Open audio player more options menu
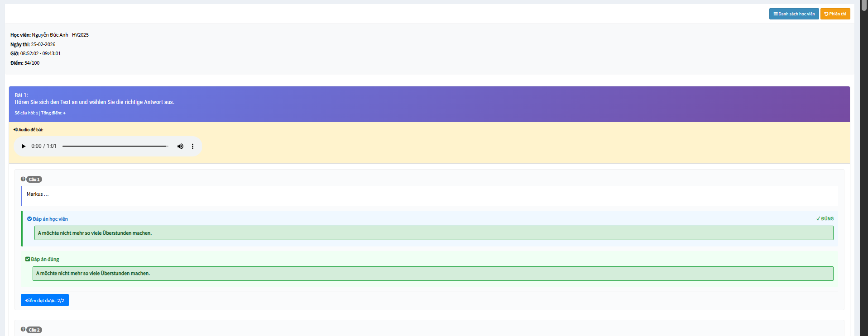The image size is (868, 336). 192,146
